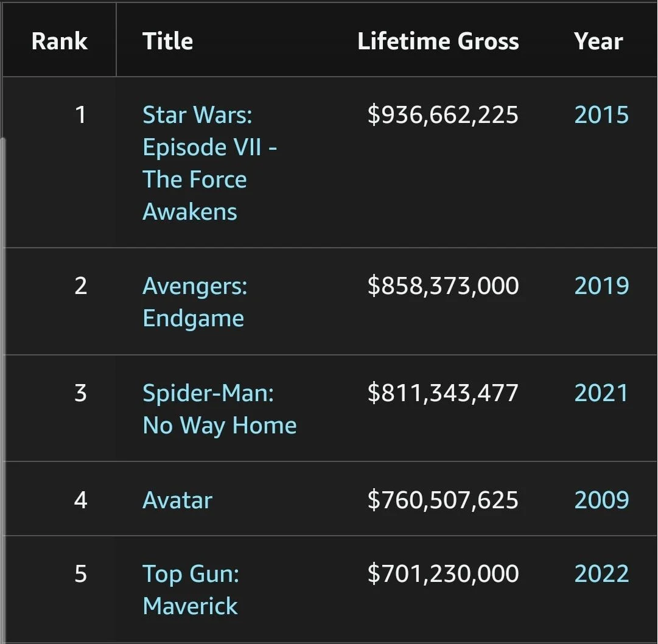658x644 pixels.
Task: Sort by Lifetime Gross column header
Action: [438, 41]
